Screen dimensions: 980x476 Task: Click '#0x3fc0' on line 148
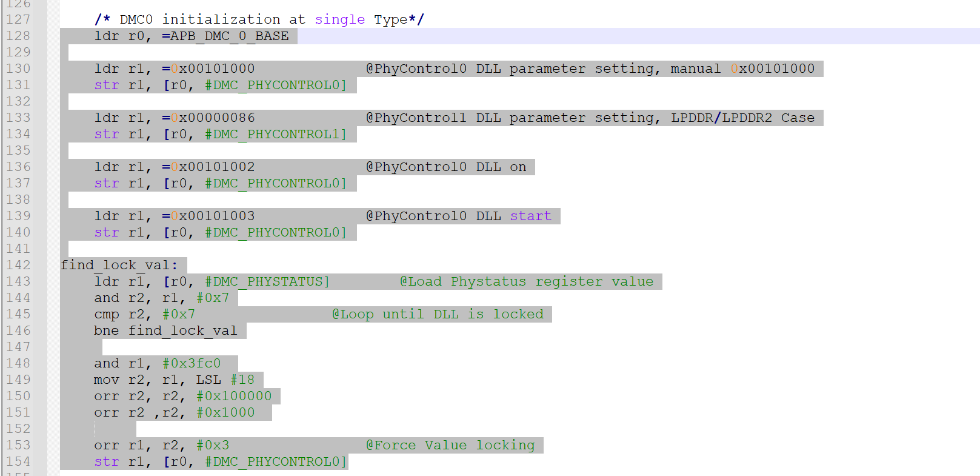click(192, 363)
